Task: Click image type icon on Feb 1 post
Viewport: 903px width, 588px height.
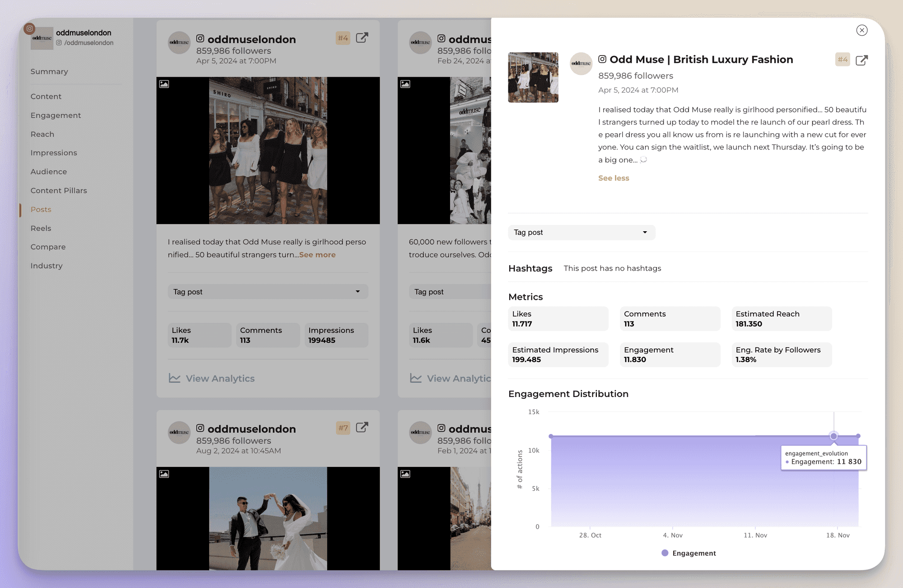Action: click(x=405, y=474)
